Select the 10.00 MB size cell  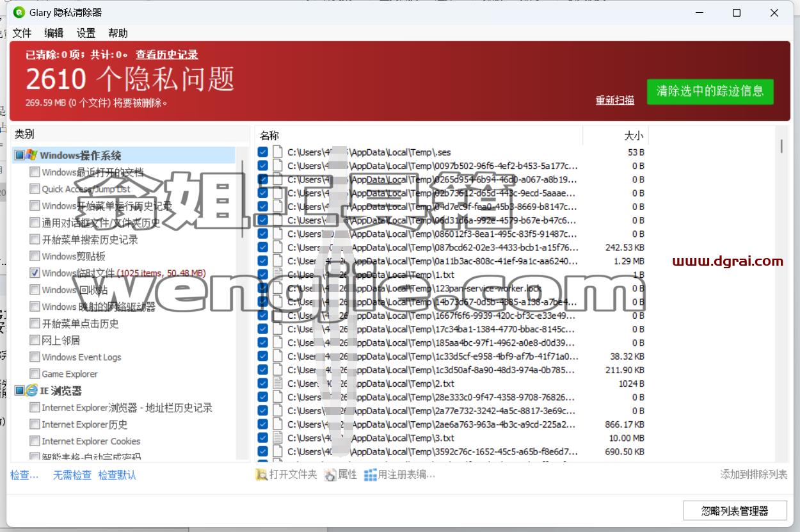627,438
